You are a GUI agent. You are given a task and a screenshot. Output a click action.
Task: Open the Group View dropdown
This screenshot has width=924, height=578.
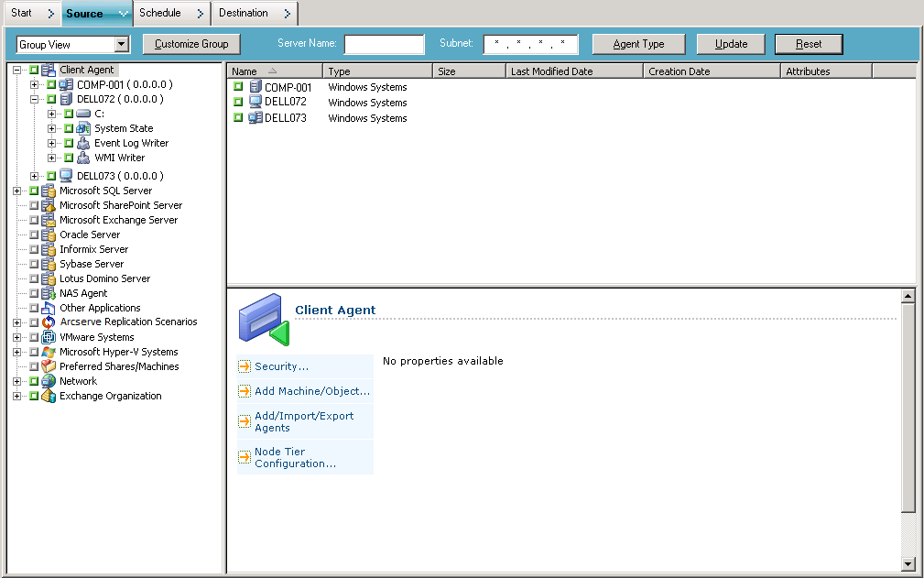(122, 44)
